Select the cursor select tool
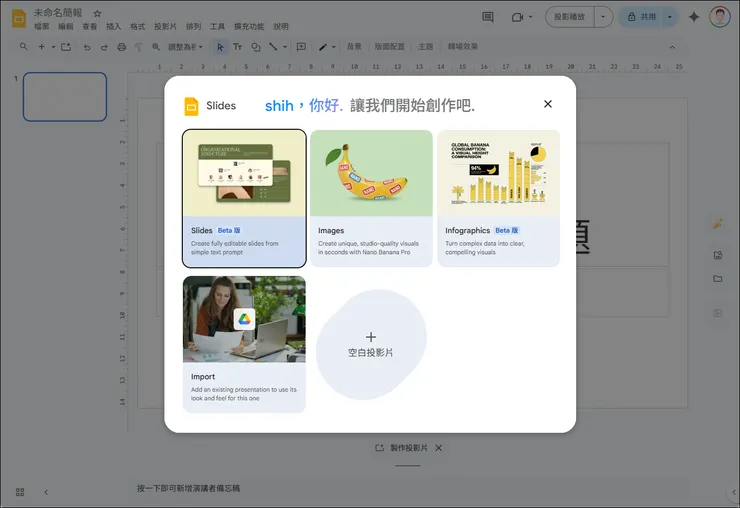Viewport: 740px width, 508px height. tap(220, 47)
